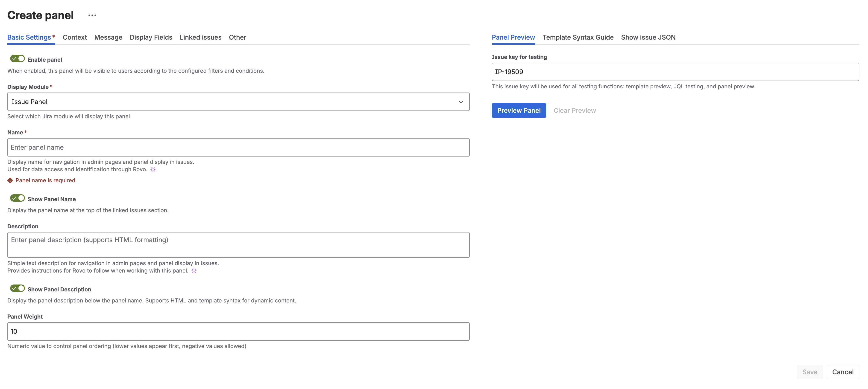The image size is (868, 389).
Task: Click the Rovo sparkle icon after the Name help text
Action: click(x=153, y=169)
